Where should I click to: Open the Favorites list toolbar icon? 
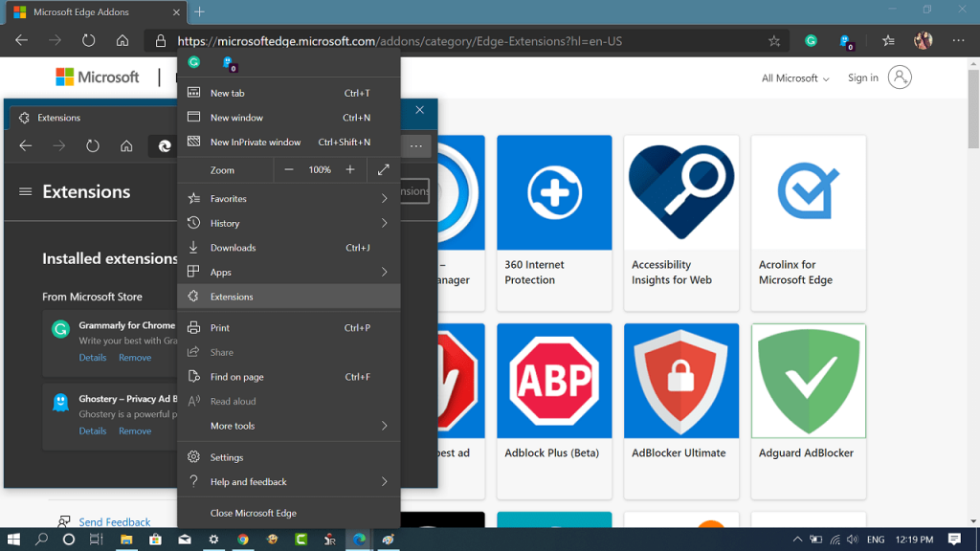[x=888, y=40]
